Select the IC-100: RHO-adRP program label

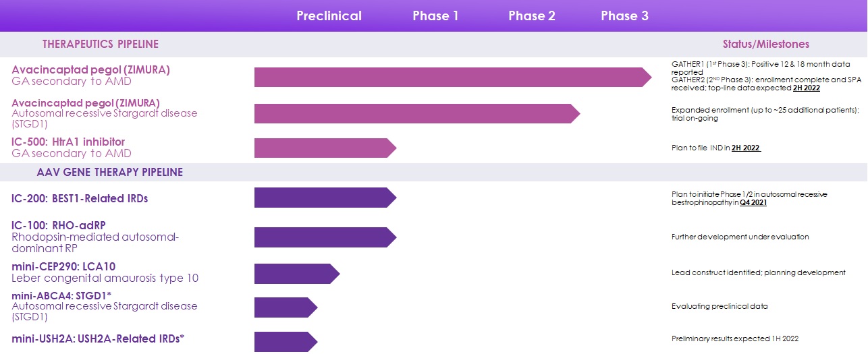point(59,225)
